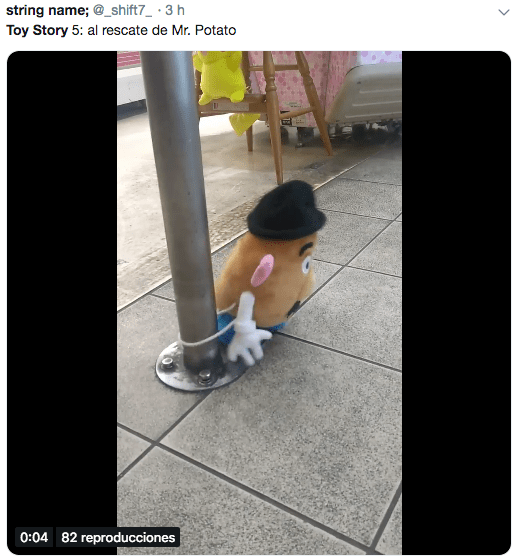This screenshot has width=517, height=560.
Task: Click the '82 reproducciones' view count
Action: click(x=118, y=537)
